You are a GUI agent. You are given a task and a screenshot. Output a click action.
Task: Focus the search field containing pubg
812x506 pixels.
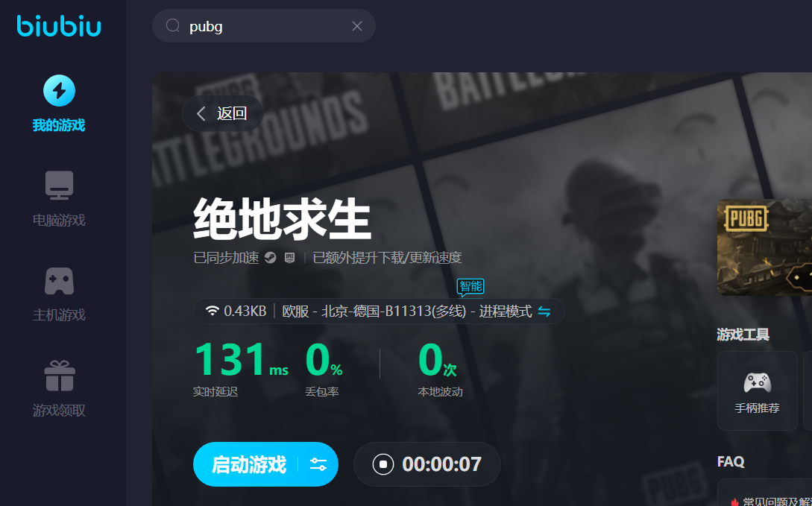click(x=264, y=26)
